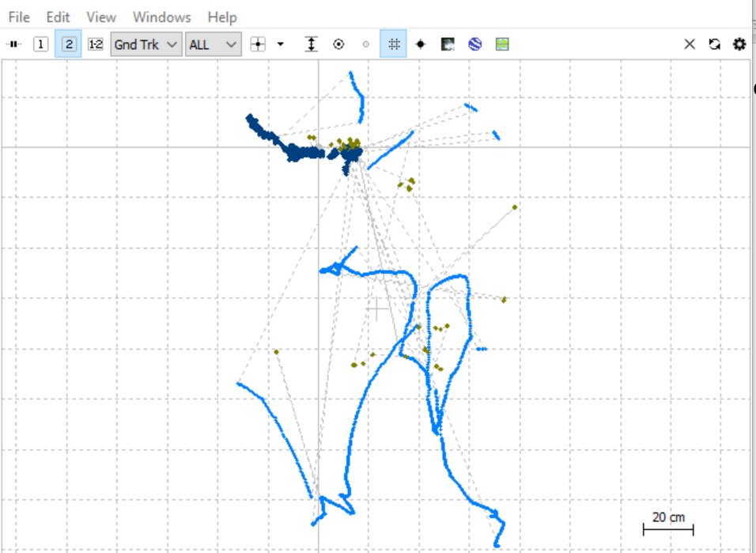This screenshot has width=756, height=553.
Task: Click the small grey circle point icon
Action: pyautogui.click(x=366, y=44)
